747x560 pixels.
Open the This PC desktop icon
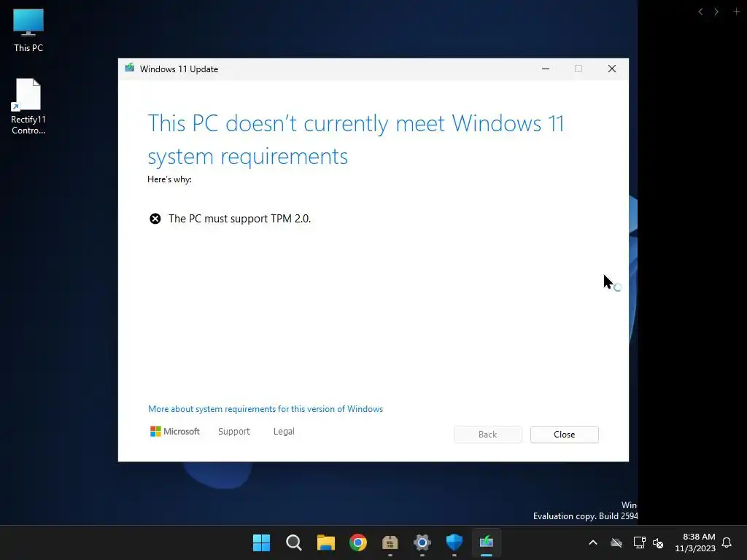(x=28, y=30)
